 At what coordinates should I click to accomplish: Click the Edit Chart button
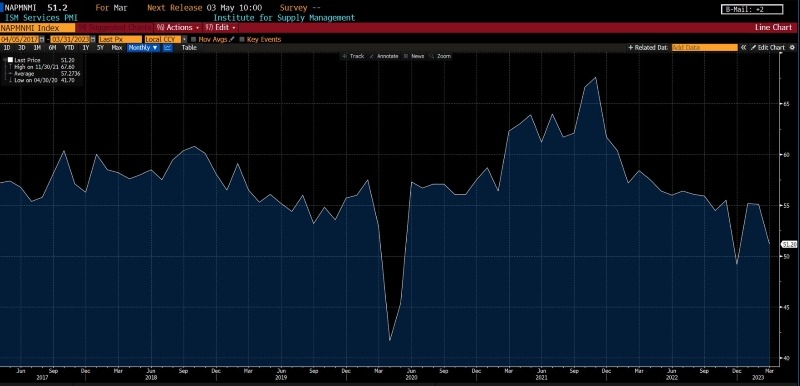coord(768,47)
